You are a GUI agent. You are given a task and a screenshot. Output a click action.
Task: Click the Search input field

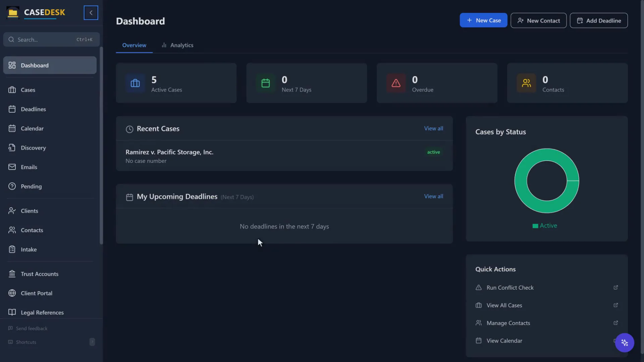(x=51, y=40)
